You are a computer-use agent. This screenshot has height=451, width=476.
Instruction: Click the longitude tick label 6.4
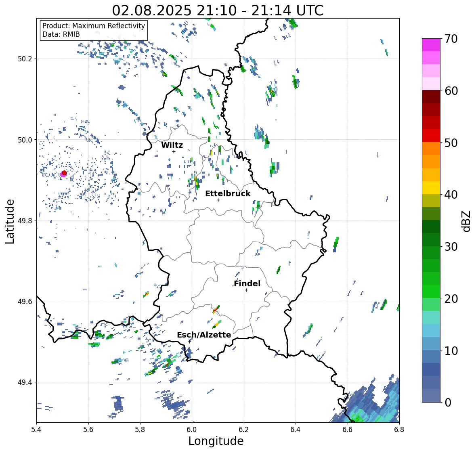pyautogui.click(x=296, y=430)
